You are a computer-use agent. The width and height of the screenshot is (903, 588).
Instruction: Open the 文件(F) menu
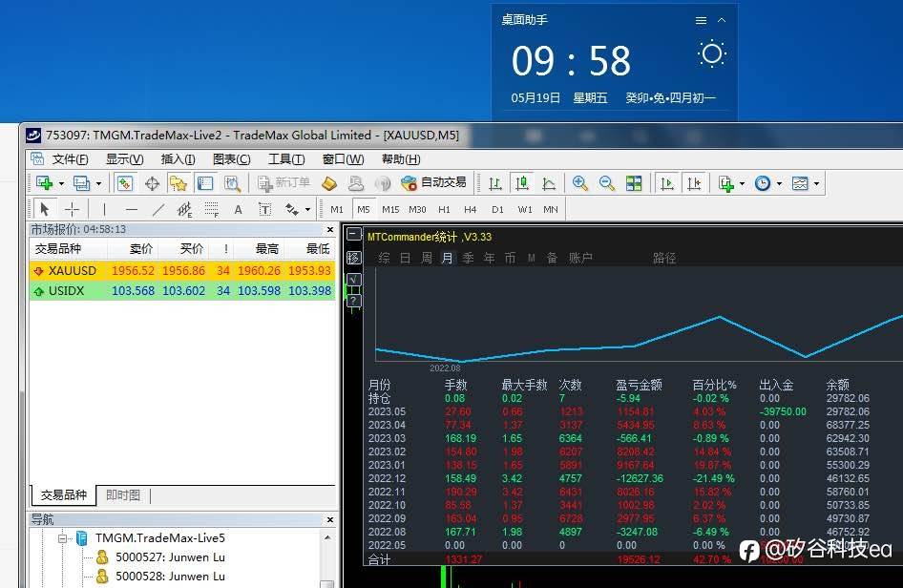[x=71, y=159]
